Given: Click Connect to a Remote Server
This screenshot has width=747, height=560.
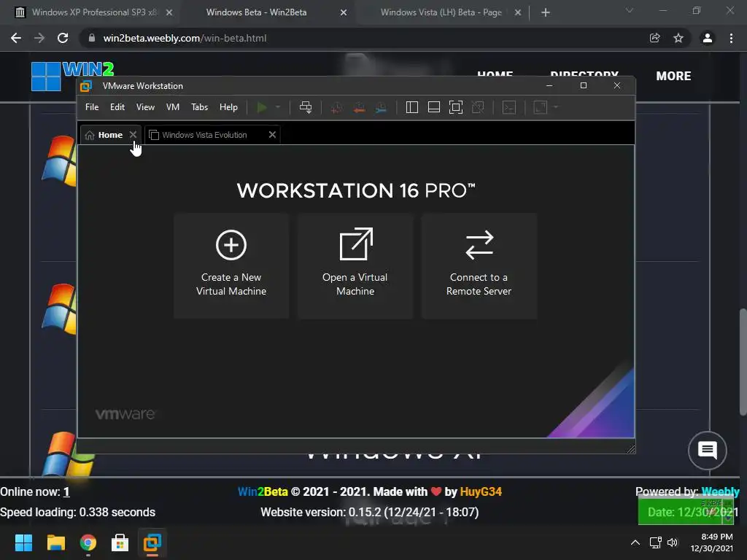Looking at the screenshot, I should 479,265.
